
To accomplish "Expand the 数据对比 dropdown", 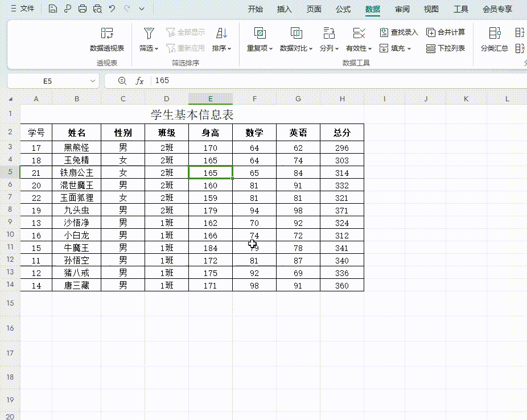I will [311, 49].
